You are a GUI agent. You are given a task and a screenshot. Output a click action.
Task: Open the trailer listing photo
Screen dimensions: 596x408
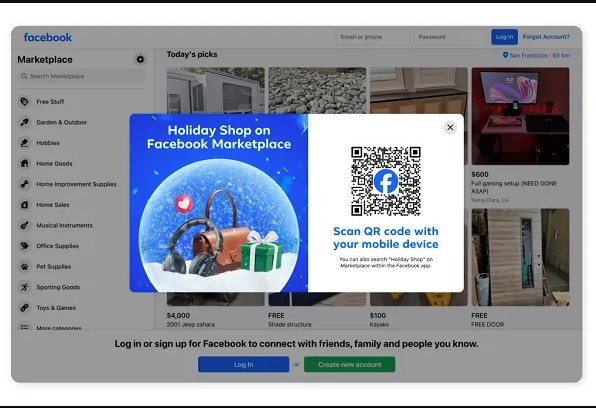[216, 90]
